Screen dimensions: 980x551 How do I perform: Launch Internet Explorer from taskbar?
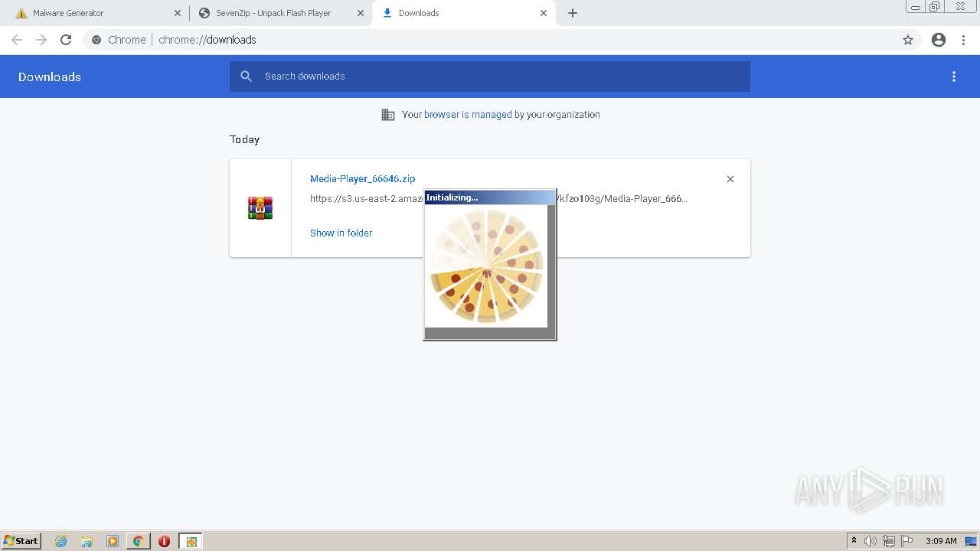coord(61,541)
